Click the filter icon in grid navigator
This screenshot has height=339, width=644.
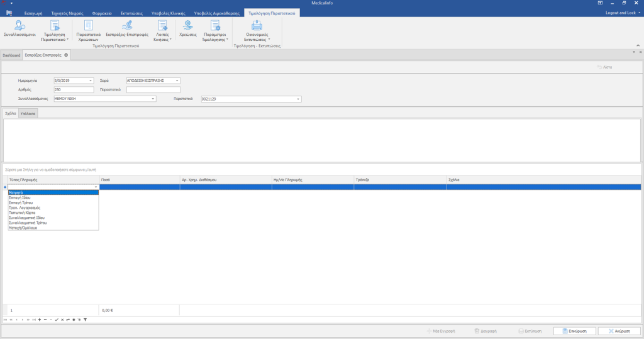[85, 320]
